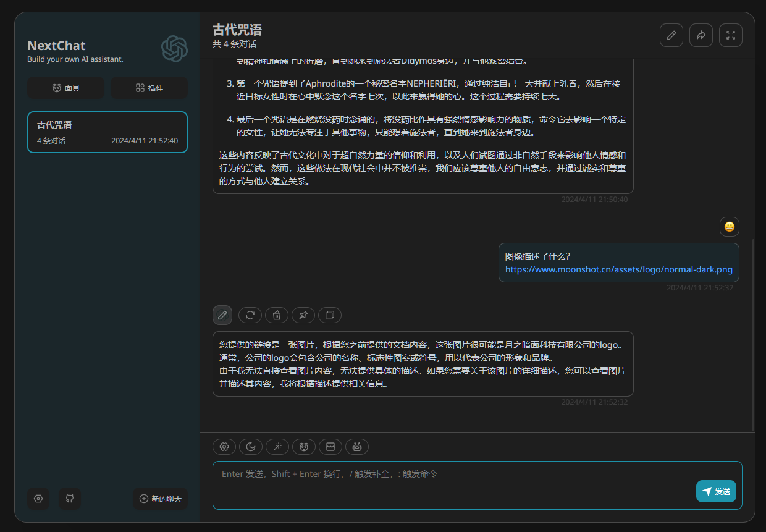Retry the assistant's last response
Viewport: 766px width, 532px height.
250,315
